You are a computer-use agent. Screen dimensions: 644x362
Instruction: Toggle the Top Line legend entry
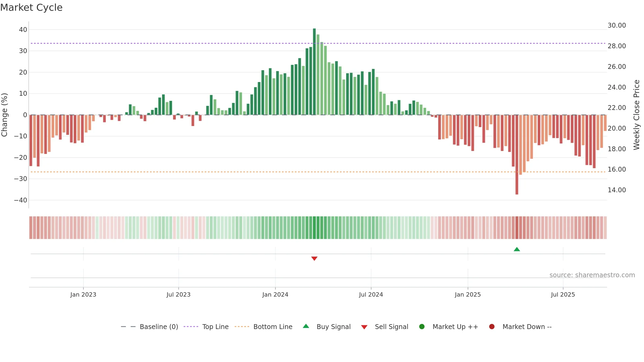pos(206,327)
